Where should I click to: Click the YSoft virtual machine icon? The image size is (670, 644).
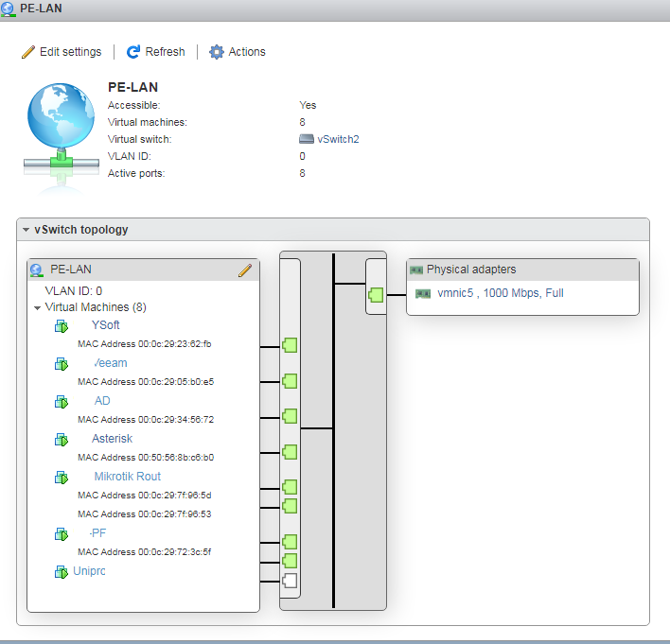click(62, 326)
